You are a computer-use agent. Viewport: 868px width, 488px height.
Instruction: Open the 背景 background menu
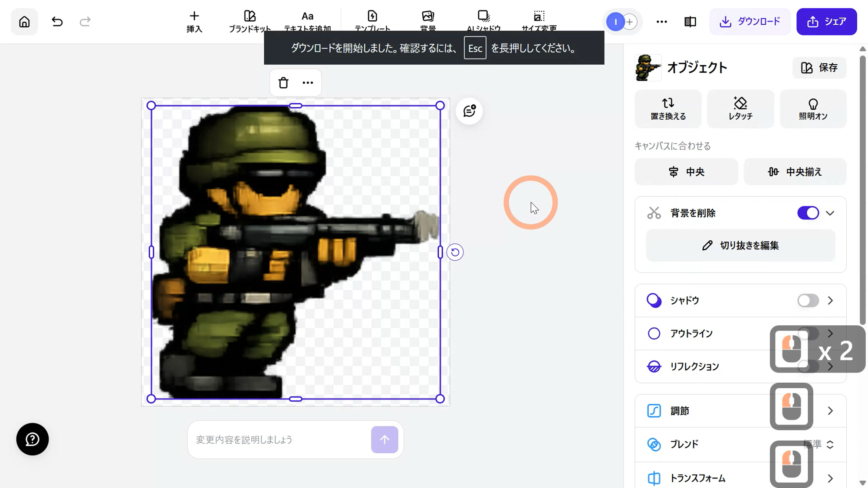[x=428, y=22]
